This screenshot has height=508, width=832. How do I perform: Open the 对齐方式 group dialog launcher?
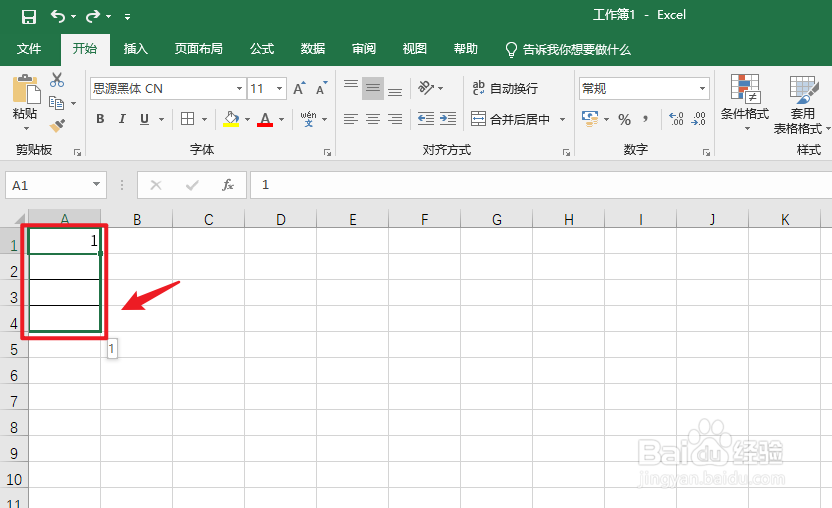566,153
